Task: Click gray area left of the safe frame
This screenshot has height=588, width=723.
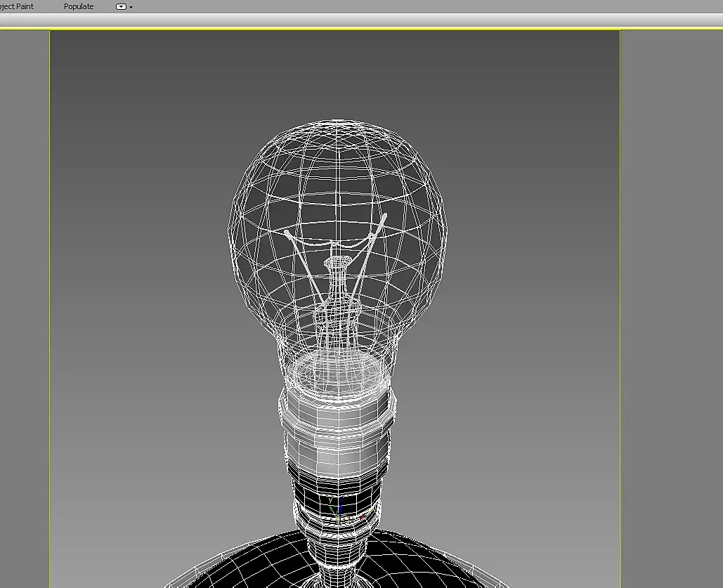Action: 25,281
